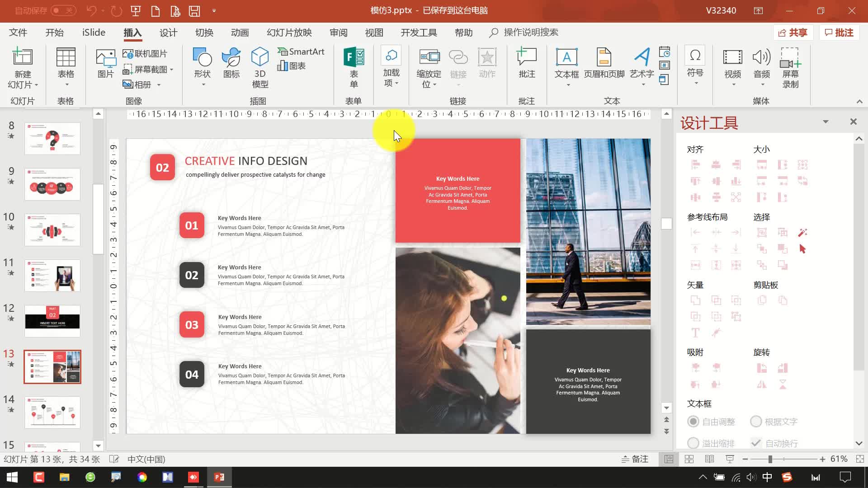Click the zoom in plus button
The image size is (868, 488).
point(822,459)
